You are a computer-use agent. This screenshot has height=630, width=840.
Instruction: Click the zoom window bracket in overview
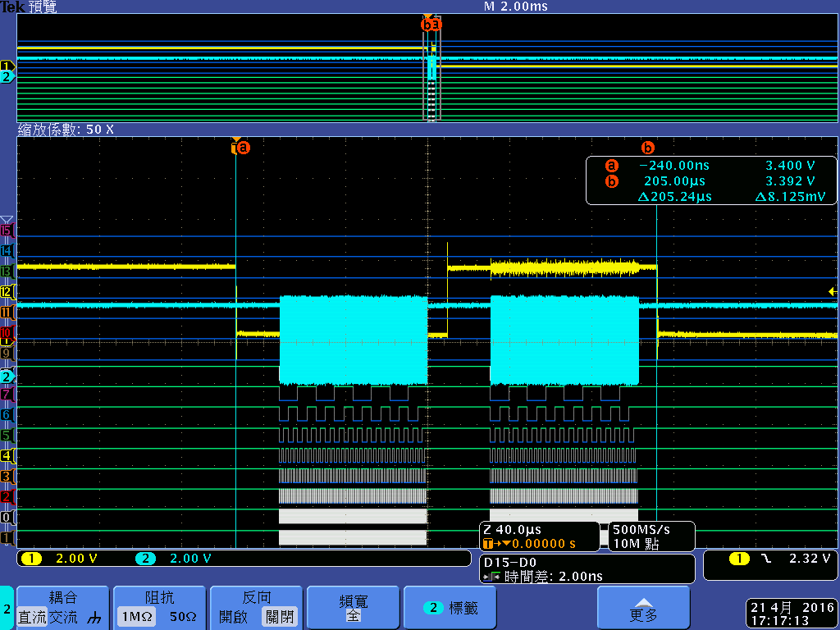(x=431, y=69)
